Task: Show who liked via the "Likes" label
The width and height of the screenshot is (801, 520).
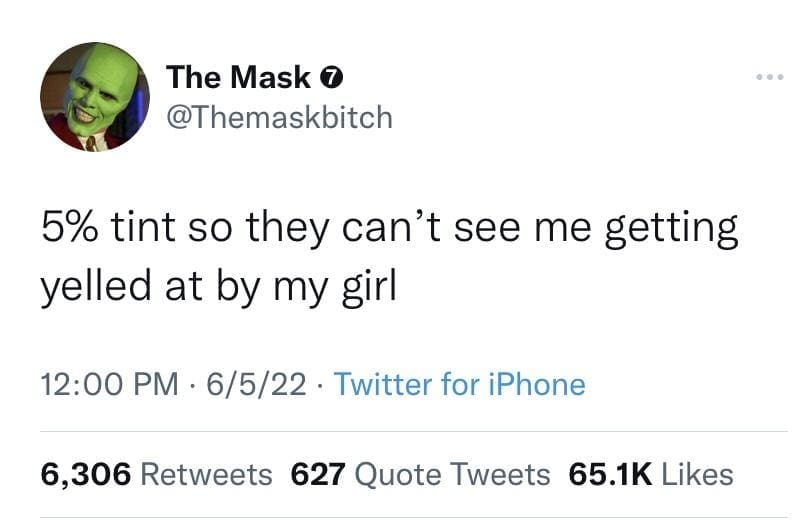Action: click(x=700, y=472)
